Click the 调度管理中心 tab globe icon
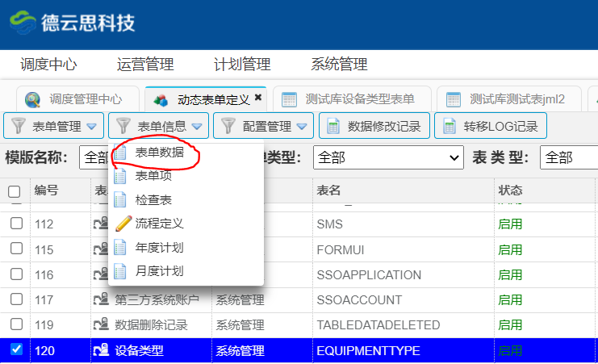This screenshot has height=364, width=598. click(33, 99)
